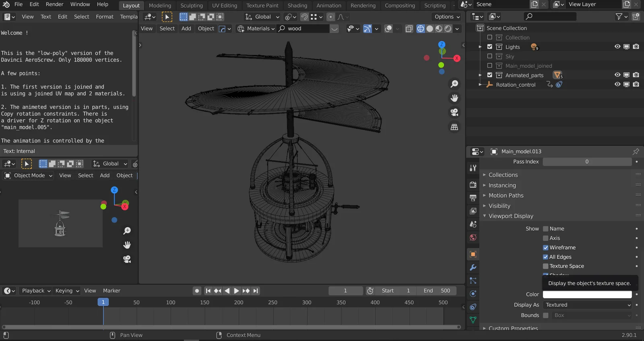Jump to the animation end frame
Viewport: 644px width, 341px height.
coord(256,291)
